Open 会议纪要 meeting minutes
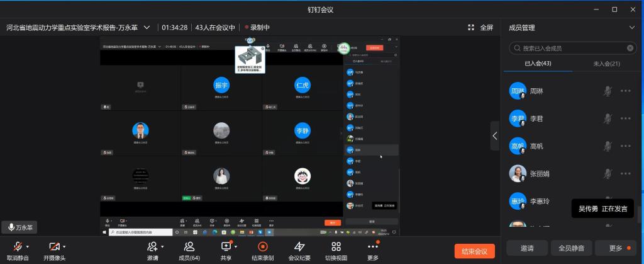This screenshot has height=264, width=644. click(299, 247)
